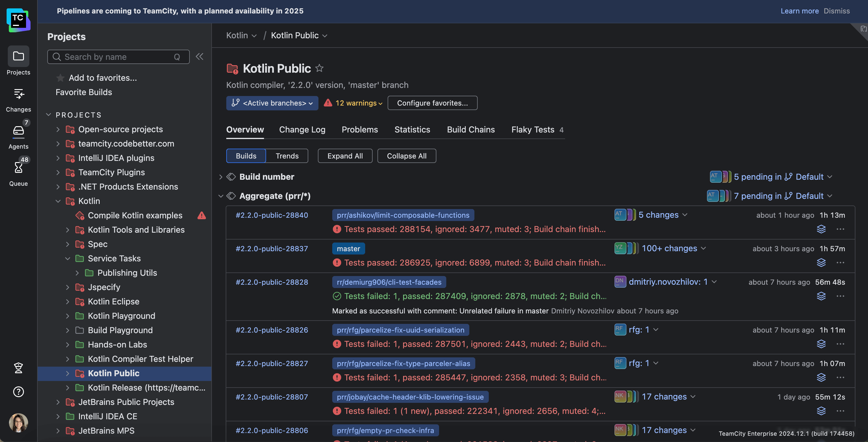Open more actions menu for build 28826

click(x=840, y=344)
